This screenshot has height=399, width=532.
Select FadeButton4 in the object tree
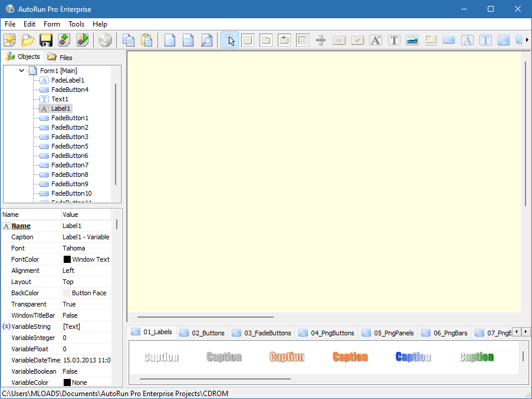coord(70,90)
